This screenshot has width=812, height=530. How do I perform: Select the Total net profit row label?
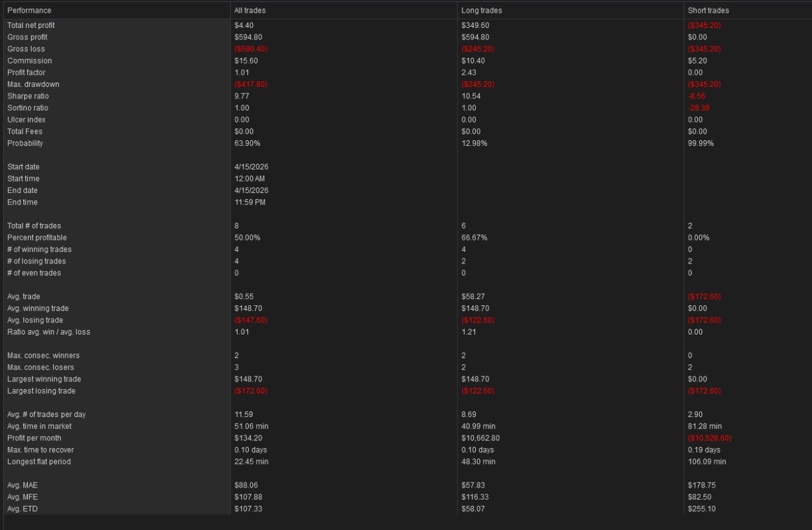[31, 25]
